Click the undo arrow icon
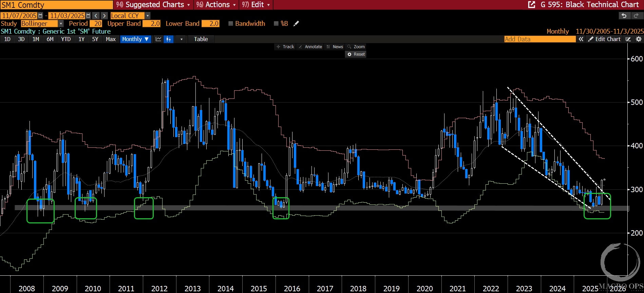The image size is (644, 293). click(x=624, y=16)
